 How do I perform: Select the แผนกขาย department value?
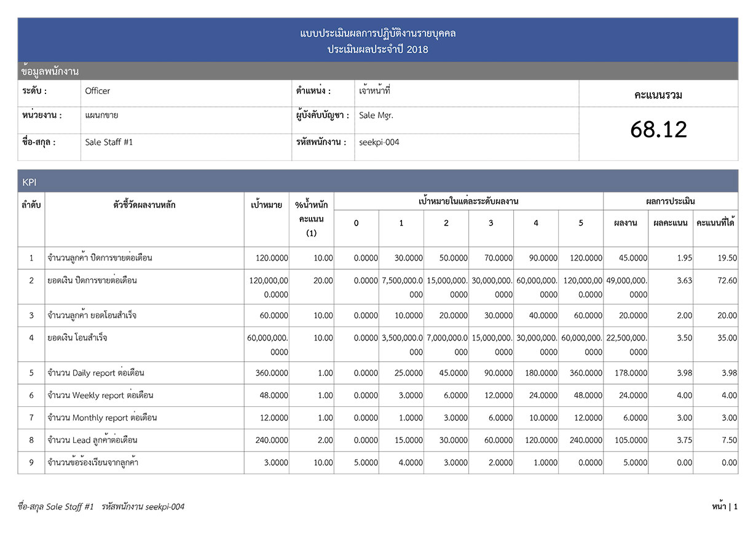tap(101, 115)
